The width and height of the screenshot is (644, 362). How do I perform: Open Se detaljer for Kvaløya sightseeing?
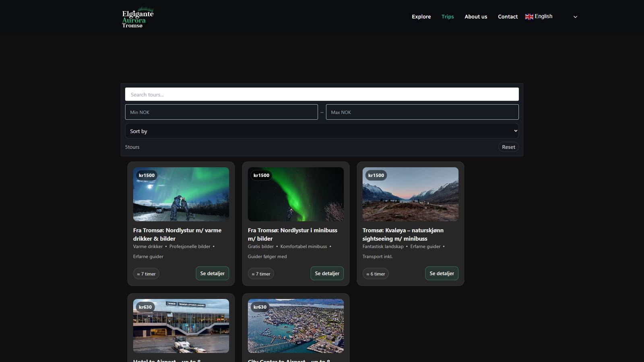pos(442,274)
